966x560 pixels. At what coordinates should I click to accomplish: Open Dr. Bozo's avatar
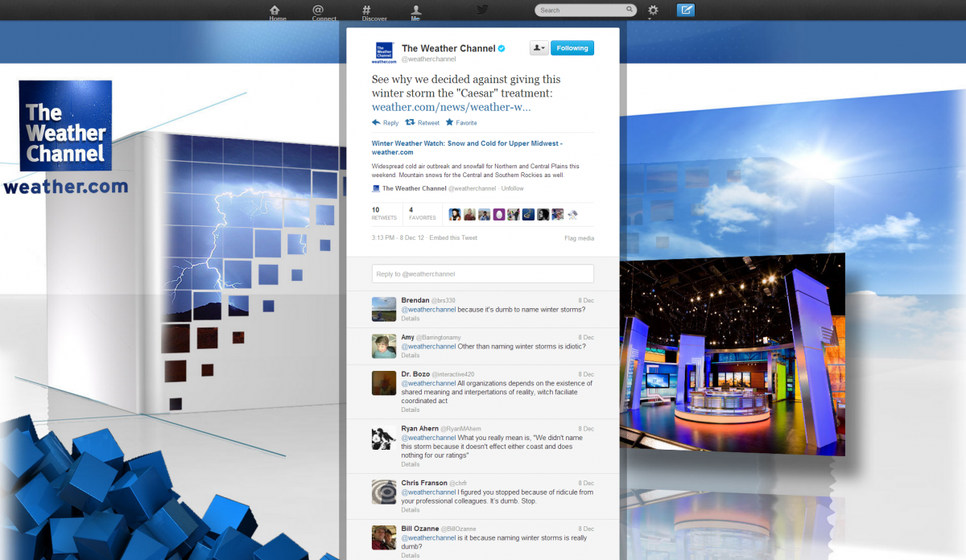(x=384, y=383)
